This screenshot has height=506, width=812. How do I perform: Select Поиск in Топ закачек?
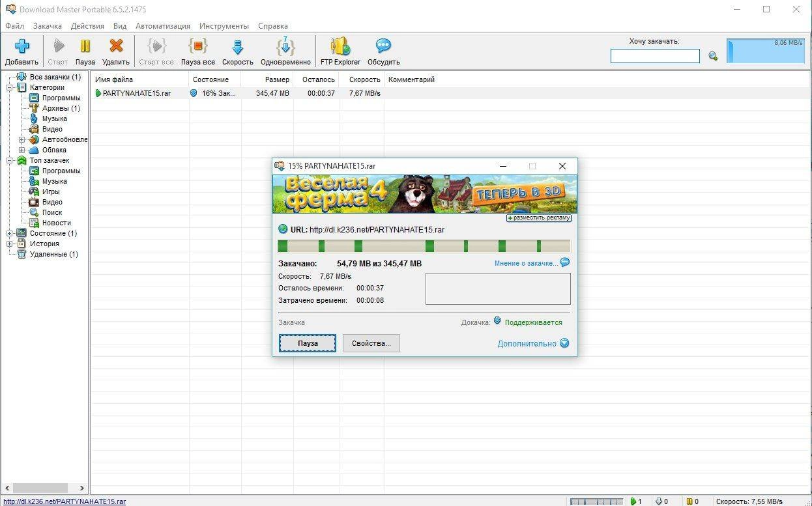[x=52, y=212]
